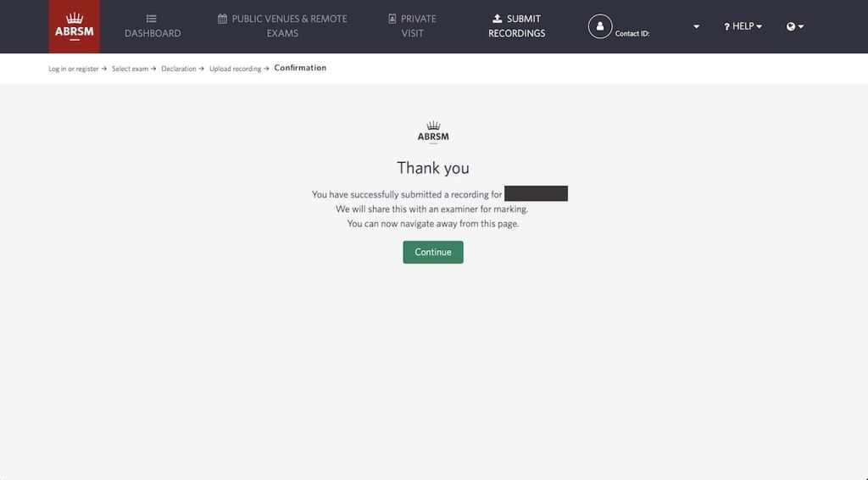Click the red ABRSM logo in header
Viewport: 868px width, 480px height.
click(x=75, y=26)
